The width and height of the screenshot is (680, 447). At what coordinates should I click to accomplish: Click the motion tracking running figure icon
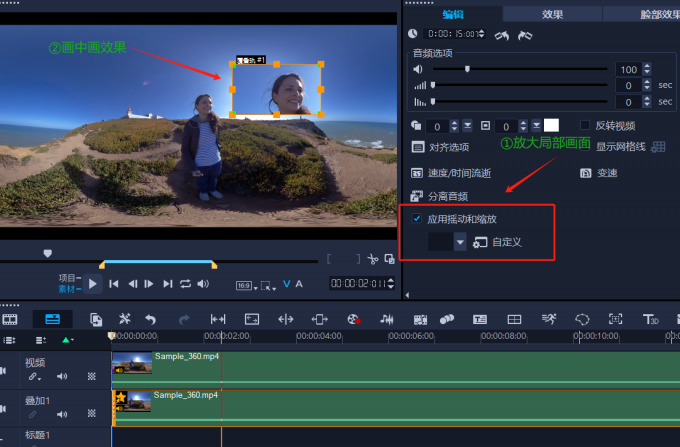(549, 319)
